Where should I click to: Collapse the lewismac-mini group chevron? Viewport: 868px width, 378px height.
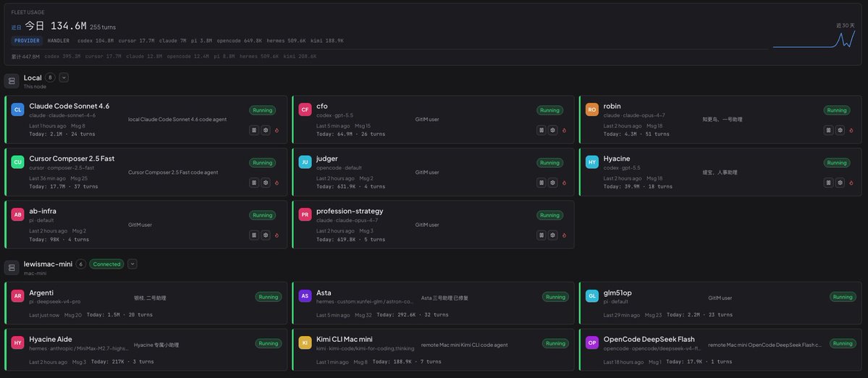132,264
